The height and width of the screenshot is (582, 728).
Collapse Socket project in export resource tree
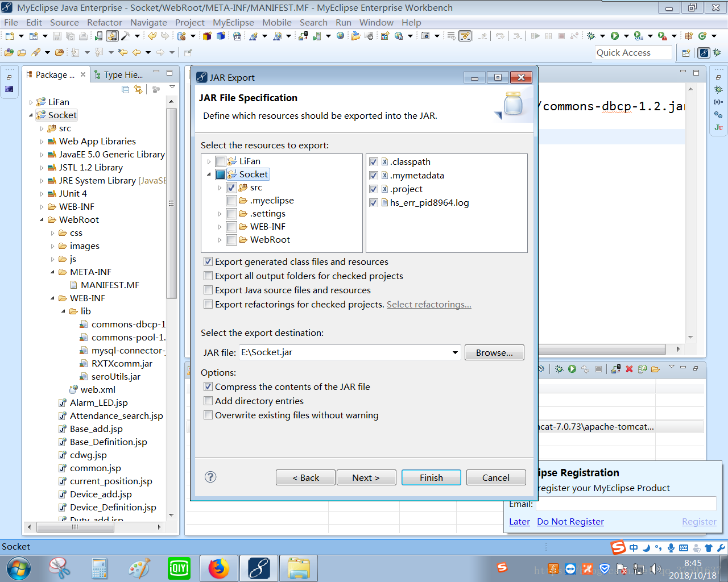click(209, 174)
